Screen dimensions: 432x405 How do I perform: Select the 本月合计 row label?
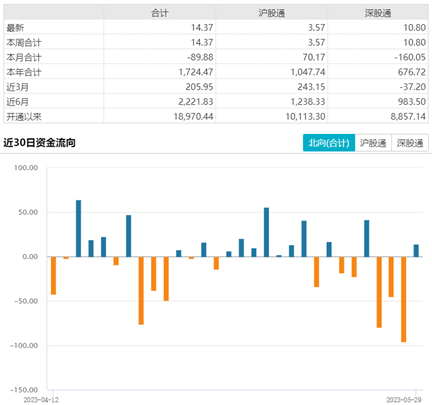[x=24, y=57]
